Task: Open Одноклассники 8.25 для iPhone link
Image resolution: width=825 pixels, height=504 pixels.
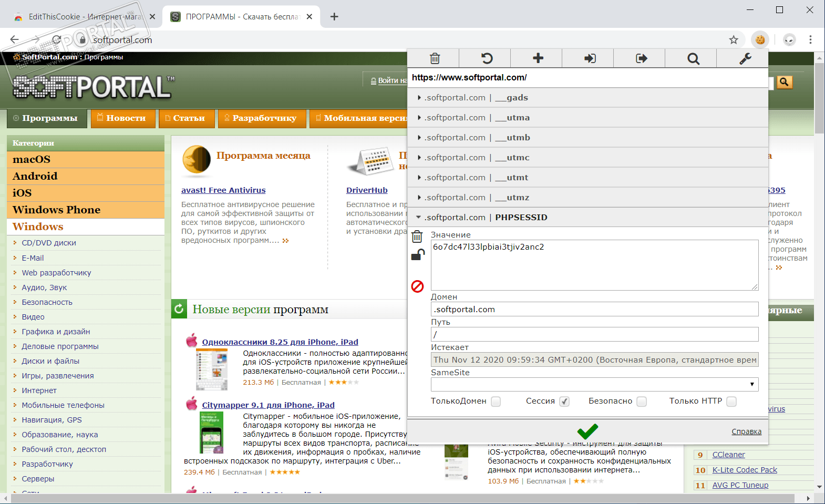Action: [280, 342]
